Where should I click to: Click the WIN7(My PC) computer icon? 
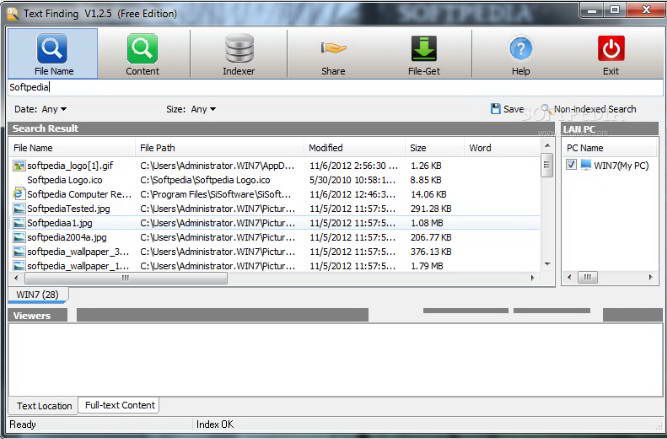pyautogui.click(x=586, y=165)
